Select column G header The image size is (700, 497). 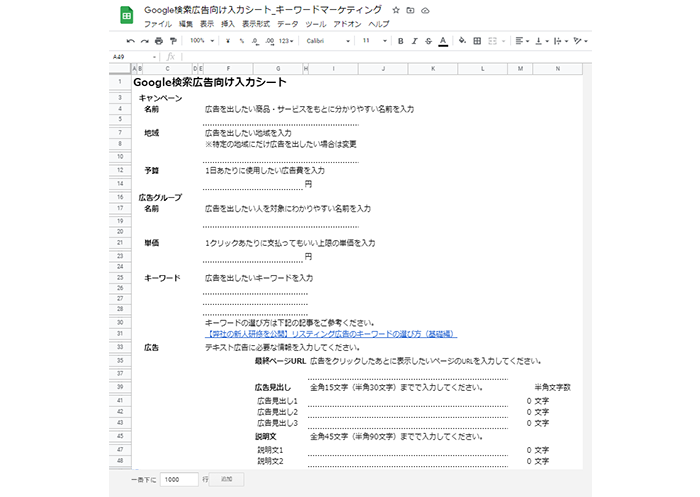(278, 69)
